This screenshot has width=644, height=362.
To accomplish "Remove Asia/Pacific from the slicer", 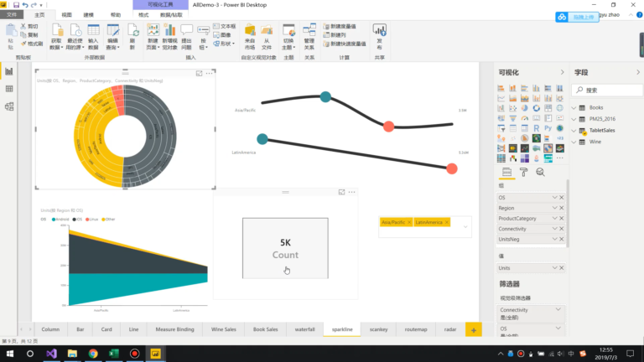I will pyautogui.click(x=409, y=222).
